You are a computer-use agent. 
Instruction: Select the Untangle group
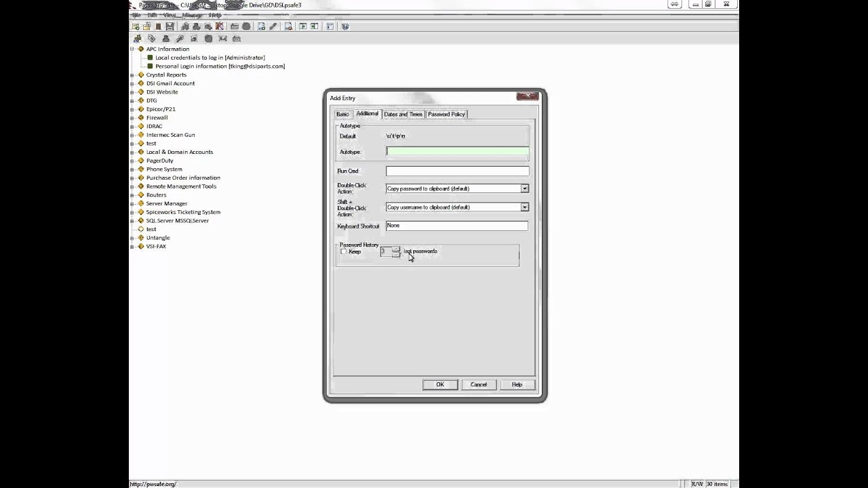coord(158,238)
